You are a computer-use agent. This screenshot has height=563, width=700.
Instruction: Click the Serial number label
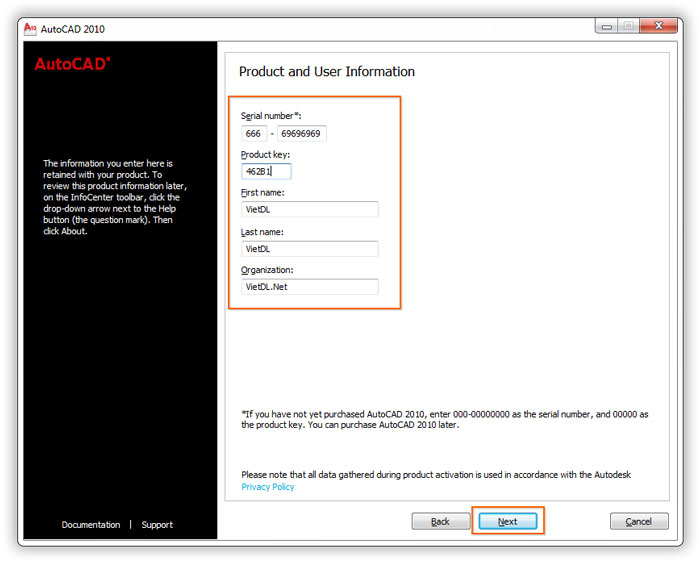(x=271, y=116)
